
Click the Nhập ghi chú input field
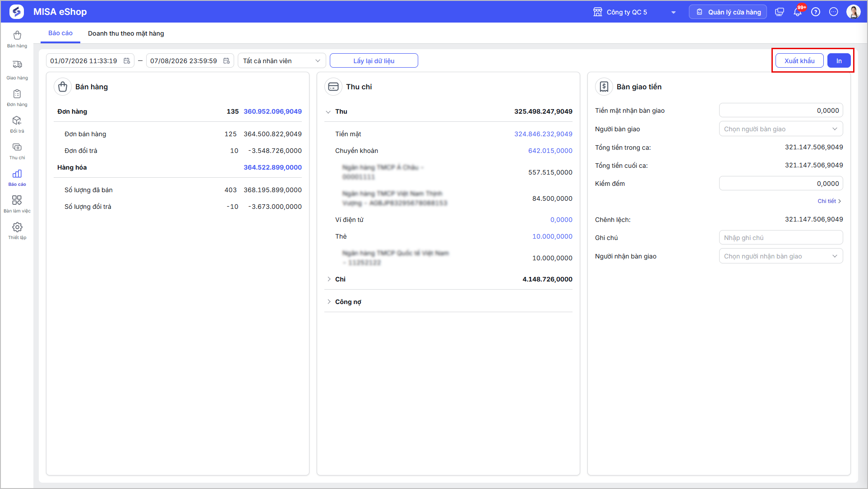pyautogui.click(x=781, y=238)
